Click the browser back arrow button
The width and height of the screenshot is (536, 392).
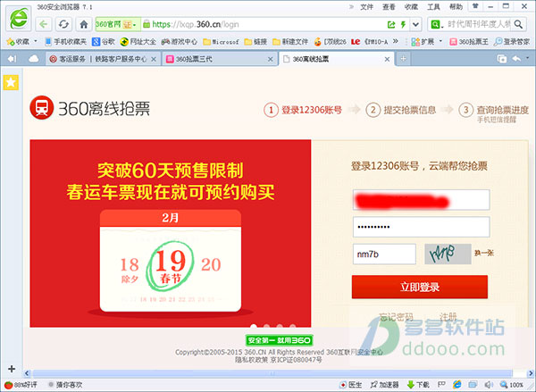coord(44,24)
